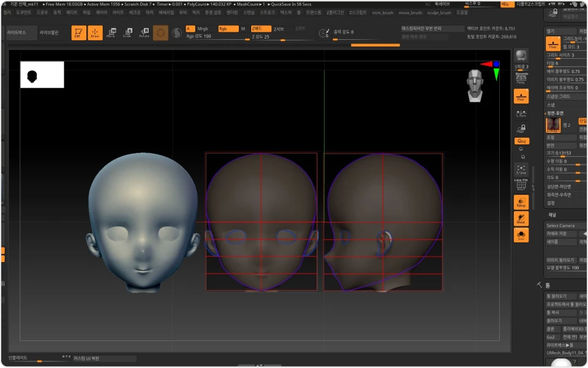Select the Scale transform tool

click(x=127, y=32)
